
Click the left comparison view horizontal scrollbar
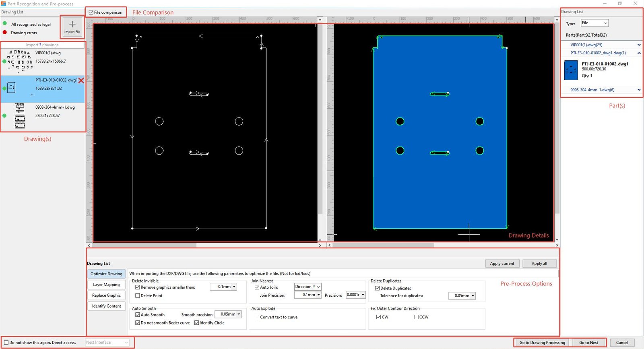point(144,245)
